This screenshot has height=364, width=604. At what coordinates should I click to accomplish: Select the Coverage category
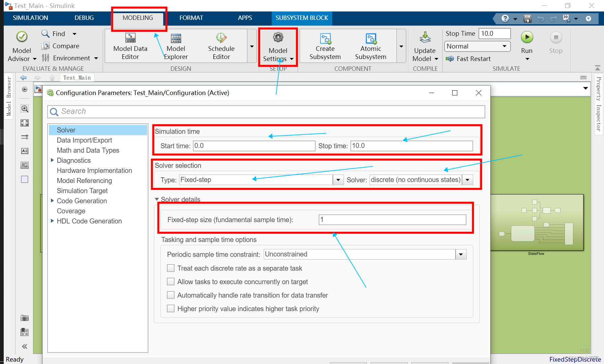point(71,211)
